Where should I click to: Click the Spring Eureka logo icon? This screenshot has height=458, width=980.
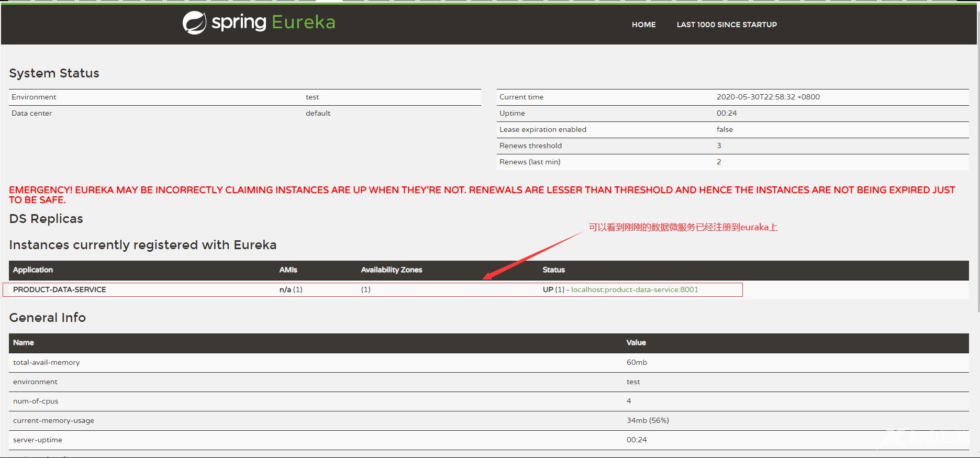[194, 23]
